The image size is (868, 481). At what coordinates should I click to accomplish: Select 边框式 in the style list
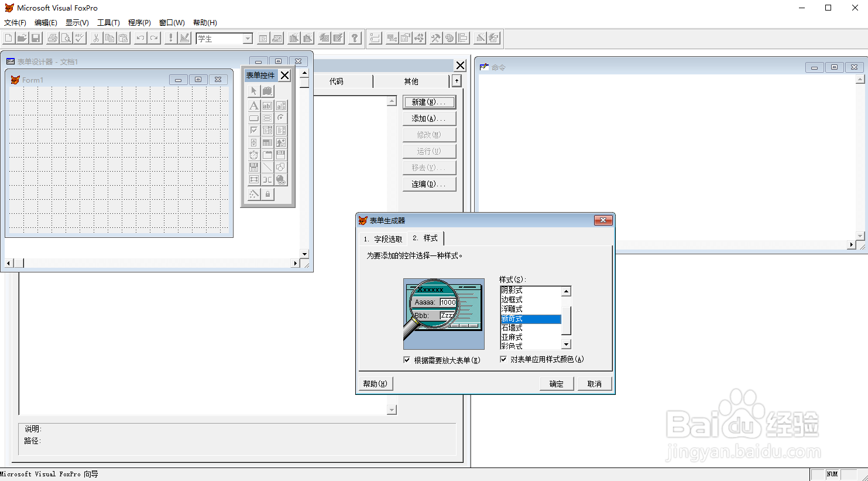[530, 300]
